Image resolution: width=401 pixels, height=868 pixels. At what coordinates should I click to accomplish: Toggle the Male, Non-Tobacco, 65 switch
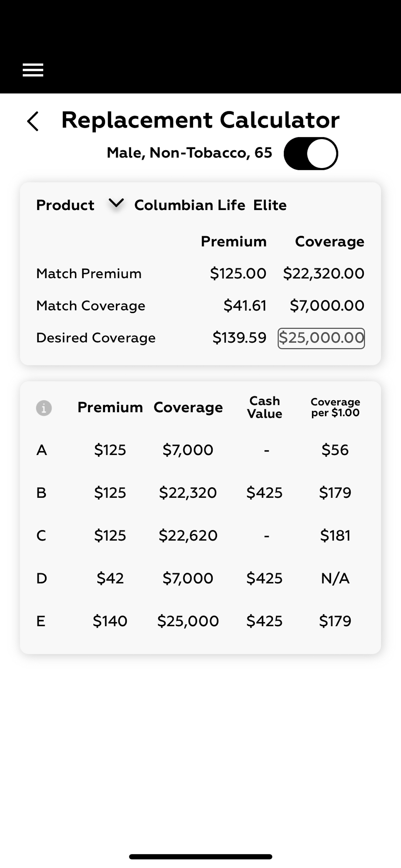(x=311, y=154)
